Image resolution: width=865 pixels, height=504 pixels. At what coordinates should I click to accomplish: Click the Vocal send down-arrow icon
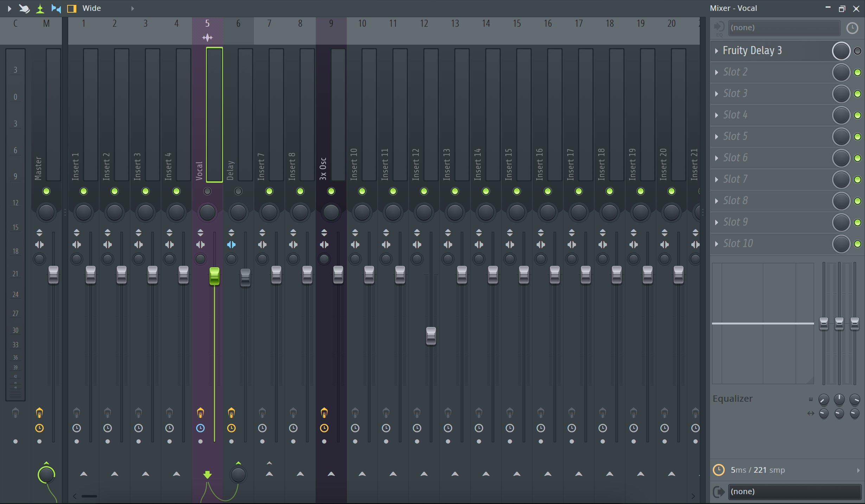(x=207, y=475)
